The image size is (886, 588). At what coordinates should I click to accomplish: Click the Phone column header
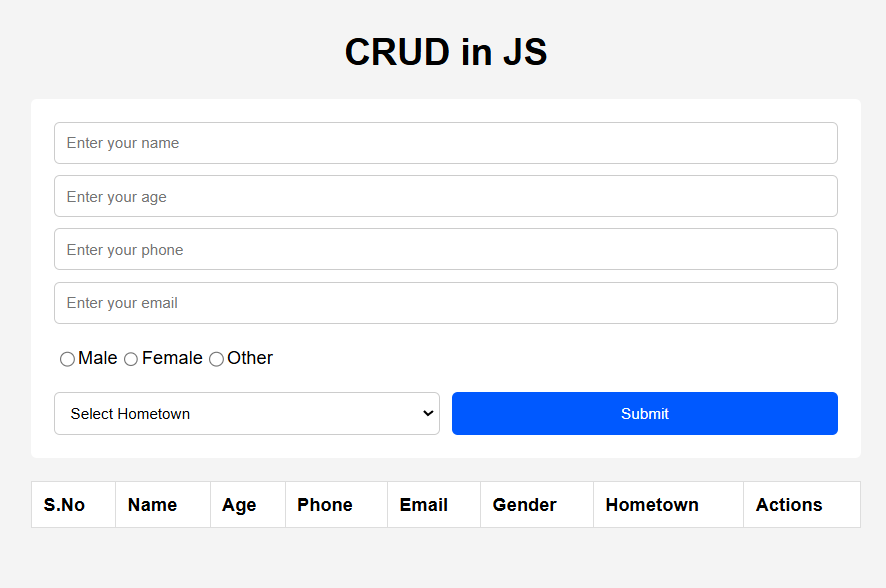point(325,505)
